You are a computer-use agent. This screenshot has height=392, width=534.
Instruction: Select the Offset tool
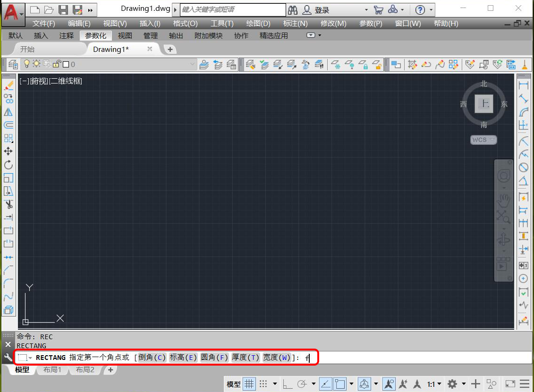coord(8,125)
